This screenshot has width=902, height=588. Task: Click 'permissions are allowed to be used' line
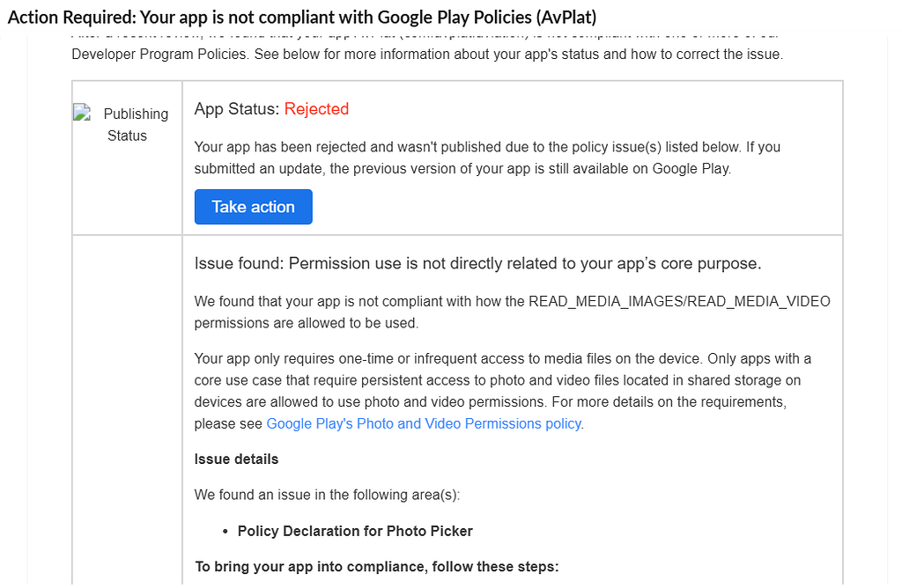pos(306,323)
